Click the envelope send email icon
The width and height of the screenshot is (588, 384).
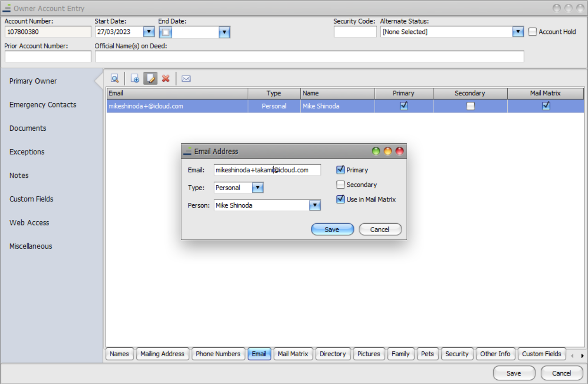pyautogui.click(x=186, y=79)
